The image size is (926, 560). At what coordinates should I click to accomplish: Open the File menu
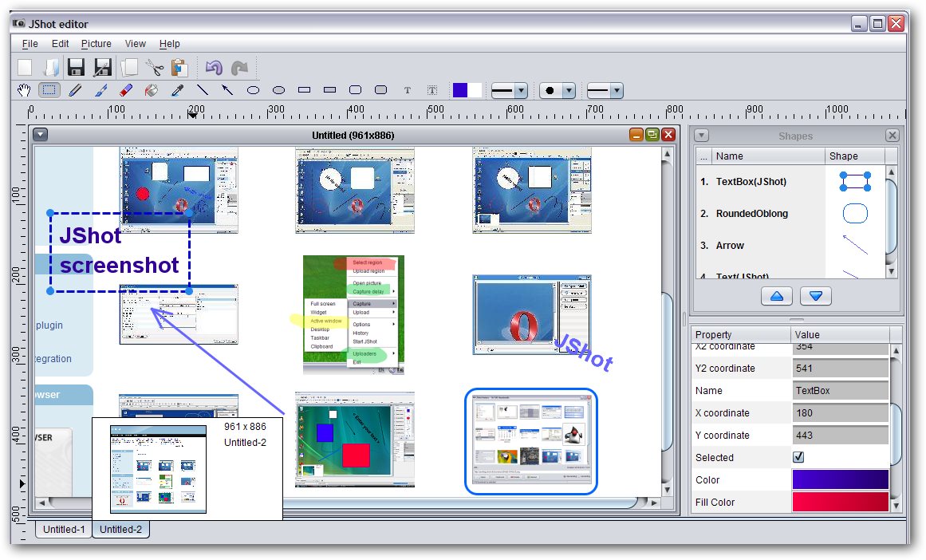point(30,44)
